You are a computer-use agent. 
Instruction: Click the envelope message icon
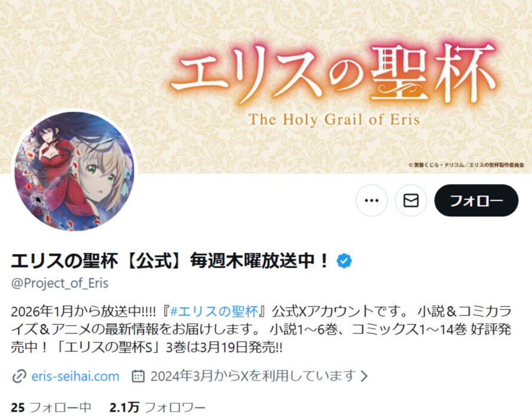point(411,200)
